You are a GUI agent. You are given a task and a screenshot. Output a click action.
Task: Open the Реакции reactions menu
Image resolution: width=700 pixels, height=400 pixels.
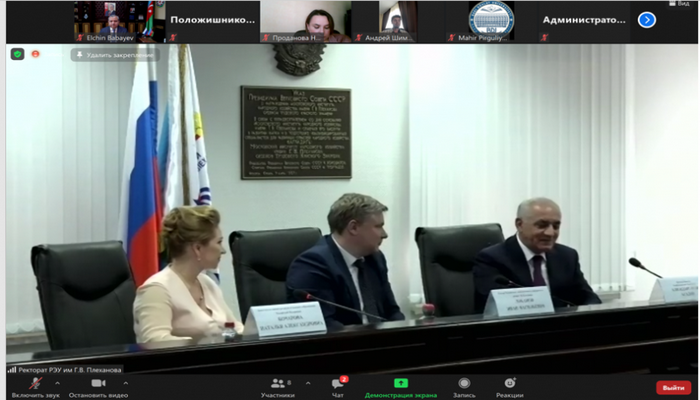(509, 385)
